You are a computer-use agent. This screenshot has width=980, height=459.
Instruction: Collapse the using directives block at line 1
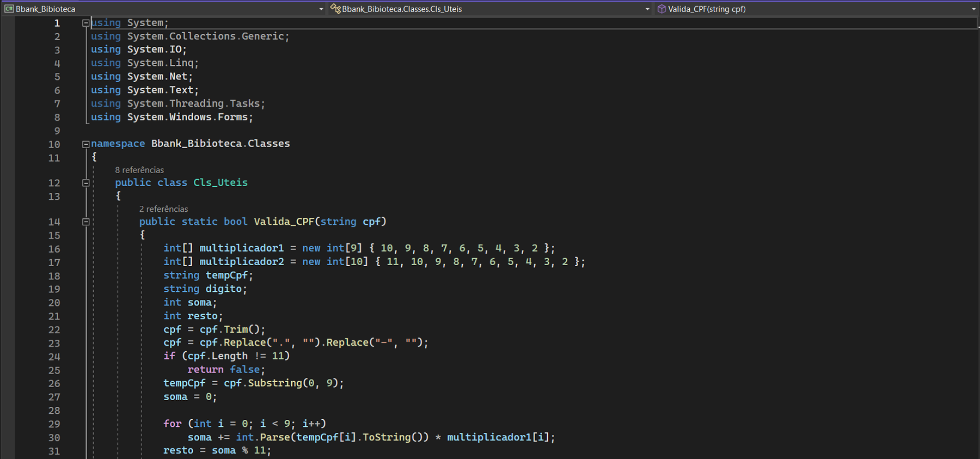click(85, 23)
